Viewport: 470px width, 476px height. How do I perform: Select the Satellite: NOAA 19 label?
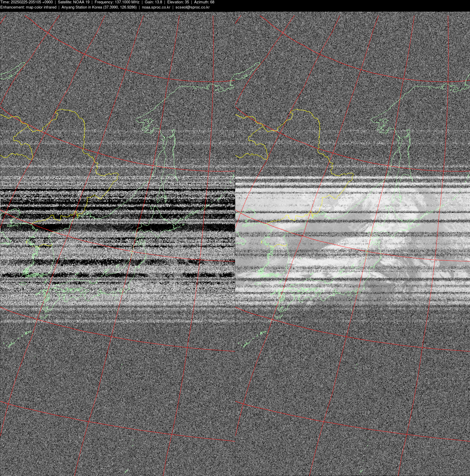click(x=73, y=2)
